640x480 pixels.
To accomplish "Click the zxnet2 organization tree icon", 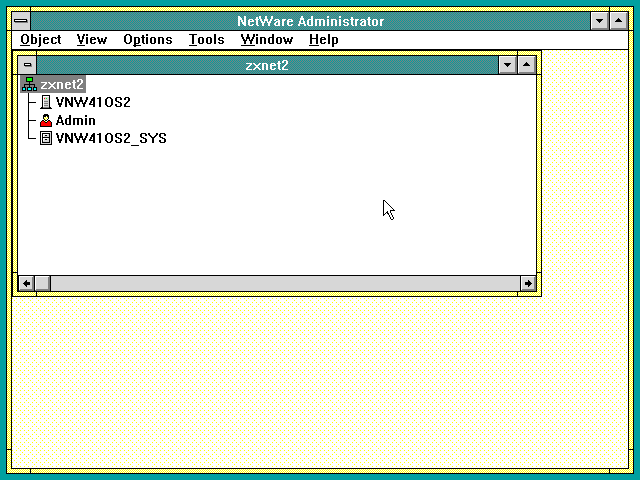I will [x=29, y=84].
